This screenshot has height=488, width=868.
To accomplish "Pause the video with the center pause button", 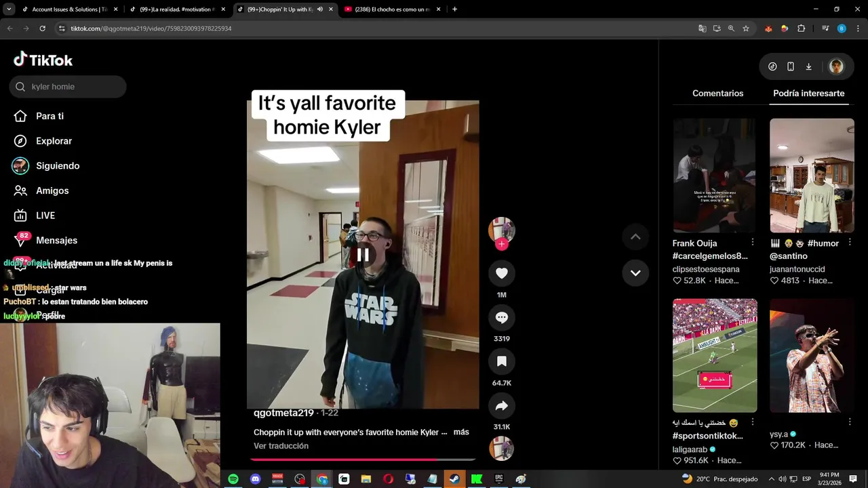I will 363,255.
